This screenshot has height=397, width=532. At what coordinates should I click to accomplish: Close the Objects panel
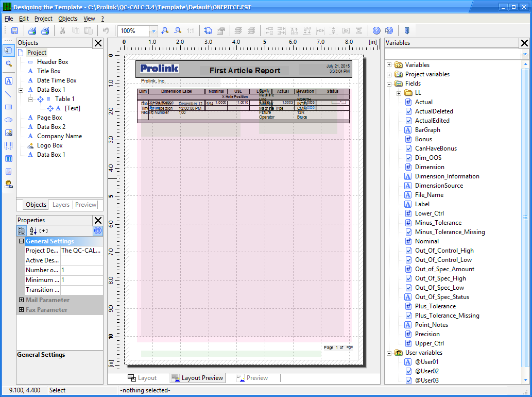point(98,43)
